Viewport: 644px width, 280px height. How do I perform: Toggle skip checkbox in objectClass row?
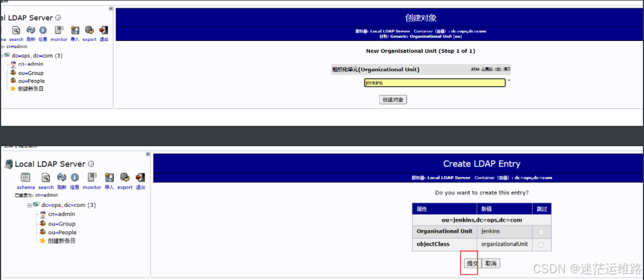[542, 245]
